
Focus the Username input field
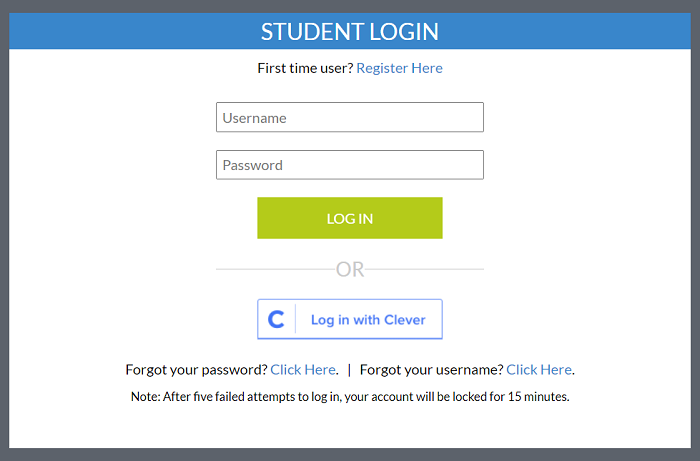tap(350, 117)
